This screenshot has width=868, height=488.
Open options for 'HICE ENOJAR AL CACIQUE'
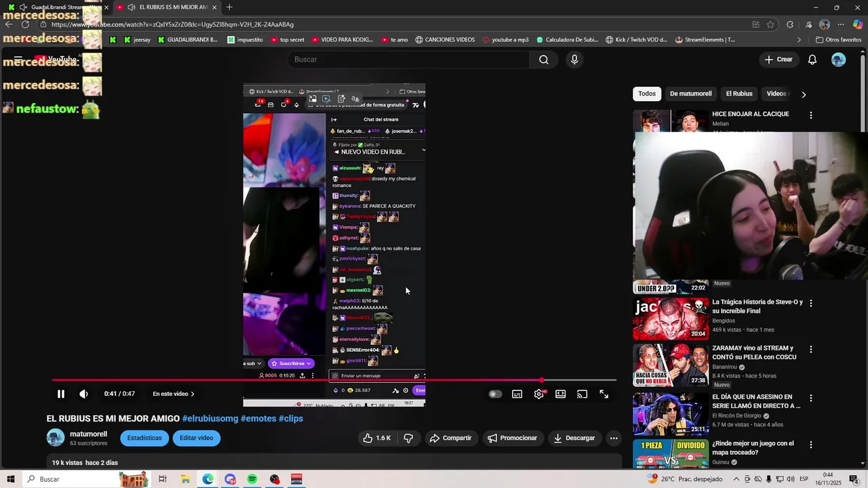810,115
